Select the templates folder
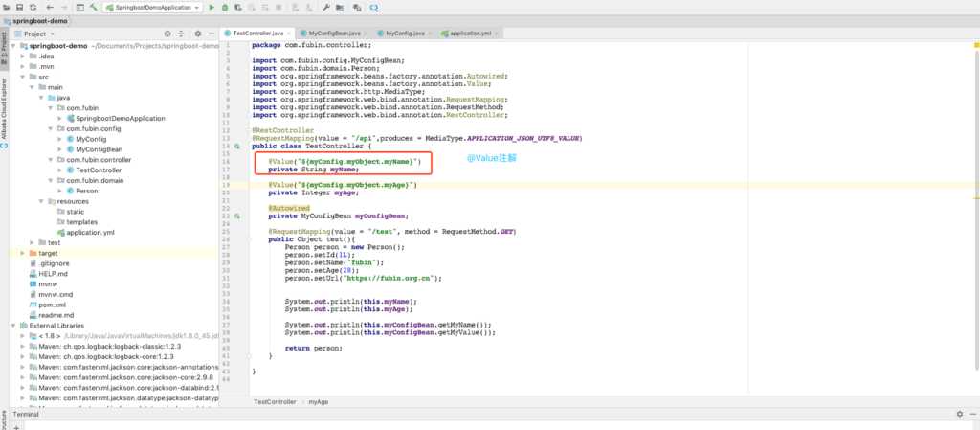Screen dimensions: 980x430 pos(82,222)
